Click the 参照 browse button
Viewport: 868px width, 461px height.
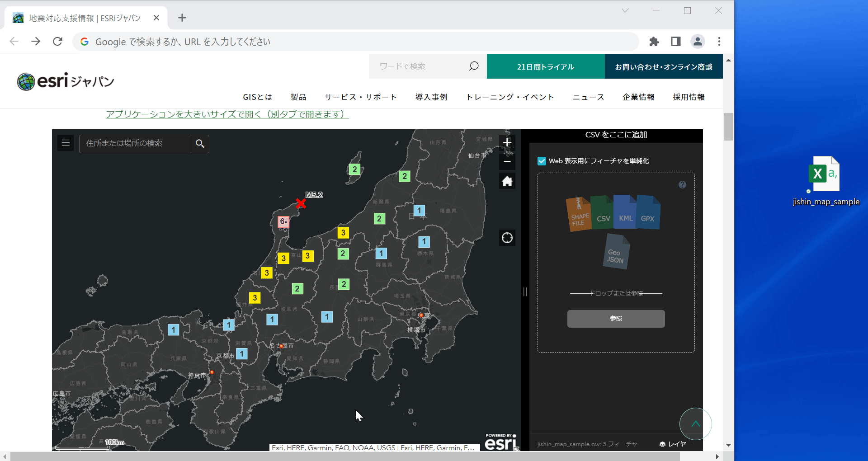pyautogui.click(x=616, y=319)
